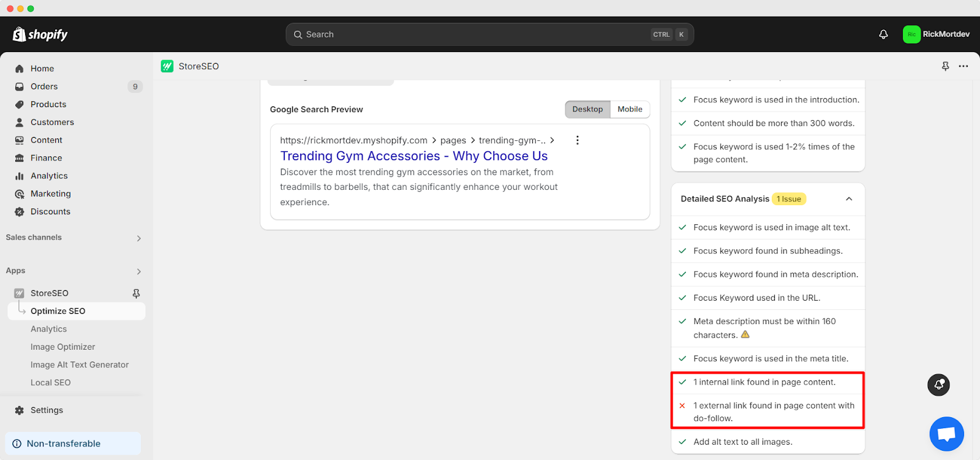Click 'Focus keyword is used 1-2% times' item
Screen dimensions: 980x460
(x=774, y=153)
